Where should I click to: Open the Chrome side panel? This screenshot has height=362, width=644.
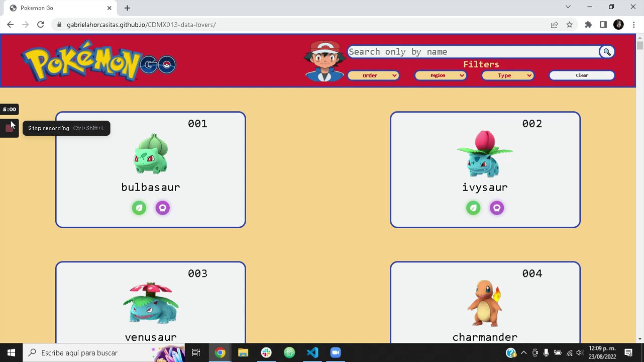coord(603,25)
